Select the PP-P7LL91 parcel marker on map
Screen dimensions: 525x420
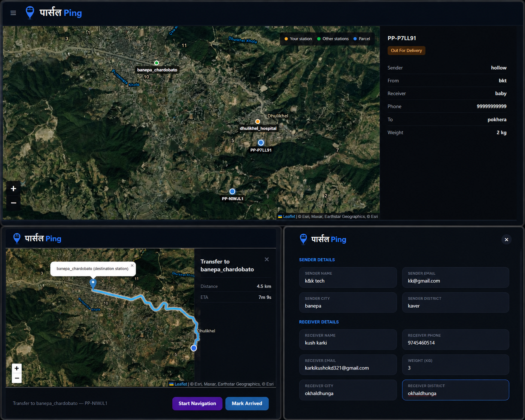click(261, 143)
